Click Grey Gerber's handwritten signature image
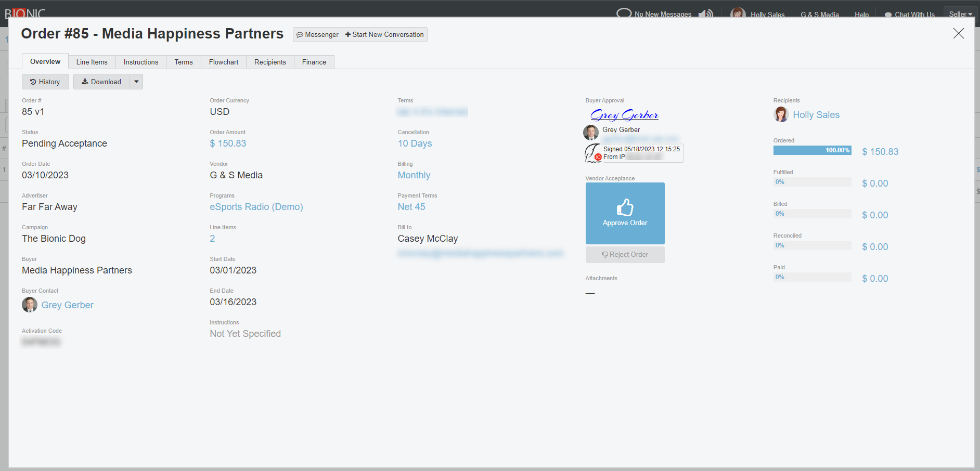The width and height of the screenshot is (980, 471). coord(624,115)
